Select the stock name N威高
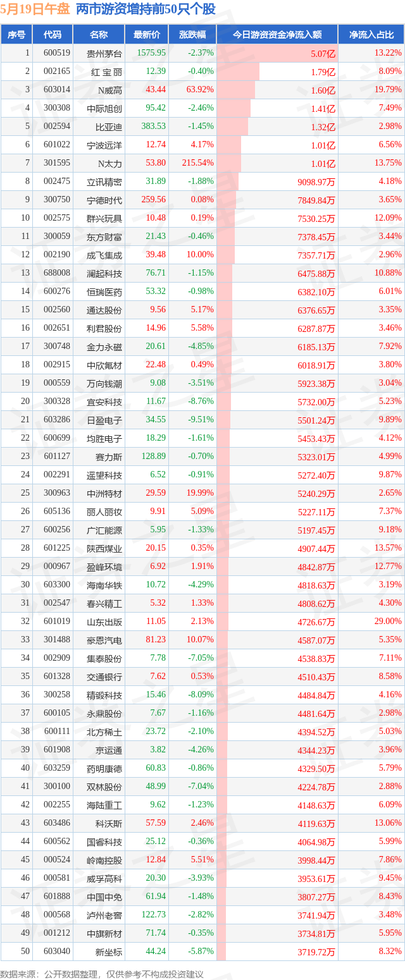Image resolution: width=405 pixels, height=980 pixels. click(109, 90)
